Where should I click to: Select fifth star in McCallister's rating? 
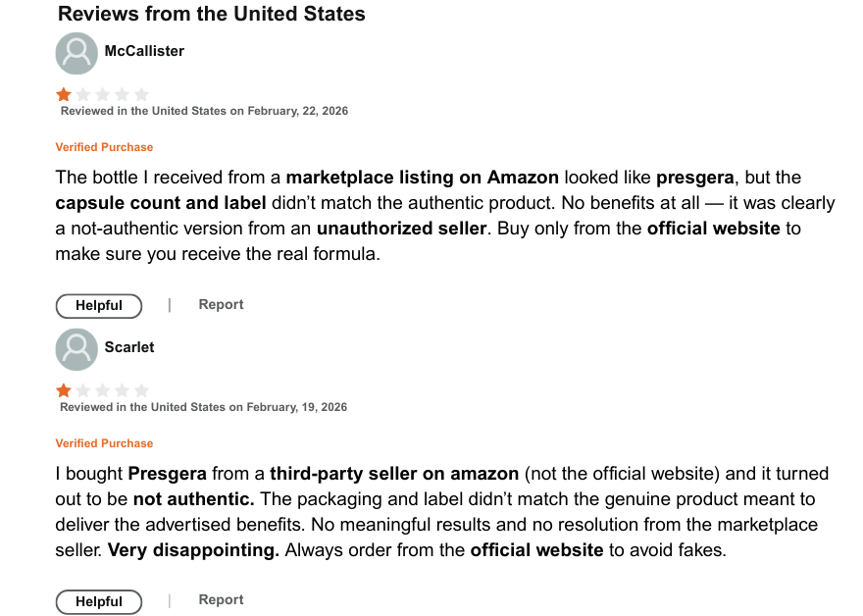pyautogui.click(x=141, y=95)
